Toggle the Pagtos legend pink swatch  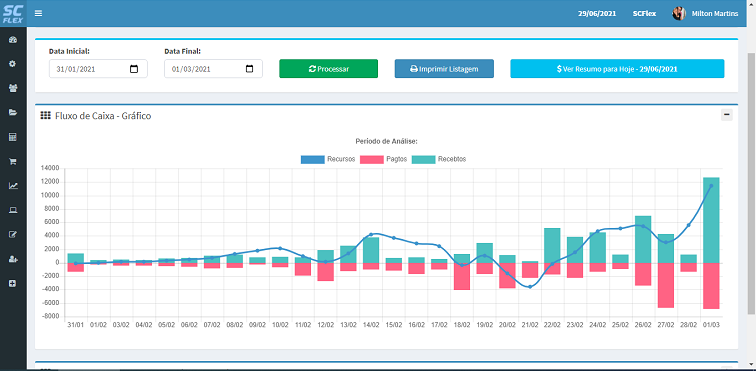click(372, 159)
